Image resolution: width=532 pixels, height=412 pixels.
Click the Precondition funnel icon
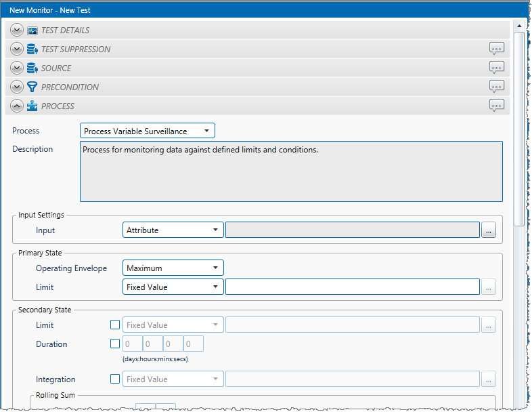32,87
